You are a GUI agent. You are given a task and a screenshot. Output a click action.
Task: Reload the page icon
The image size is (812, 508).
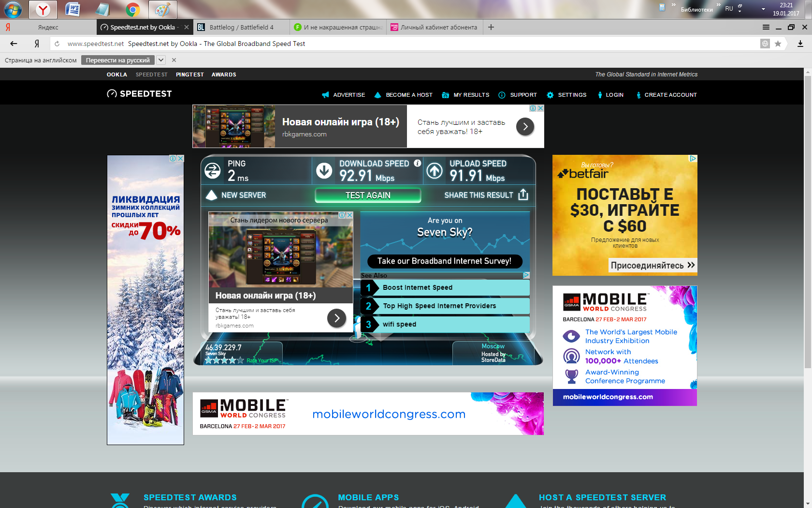57,44
